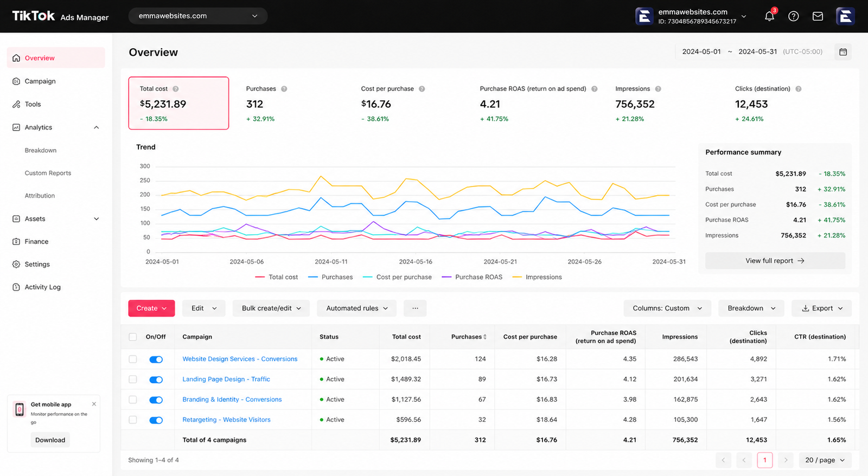Open Retargeting - Website Visitors campaign
868x476 pixels.
coord(226,420)
